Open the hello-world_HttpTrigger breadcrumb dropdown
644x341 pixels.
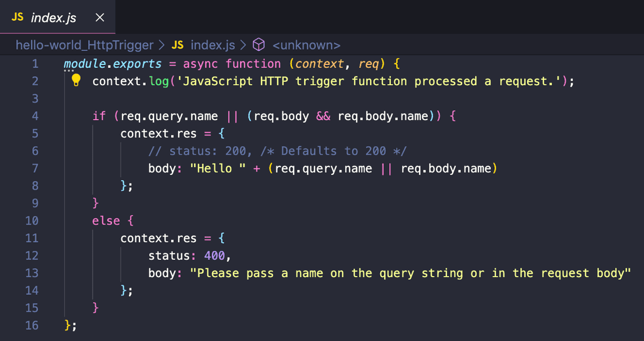(84, 45)
